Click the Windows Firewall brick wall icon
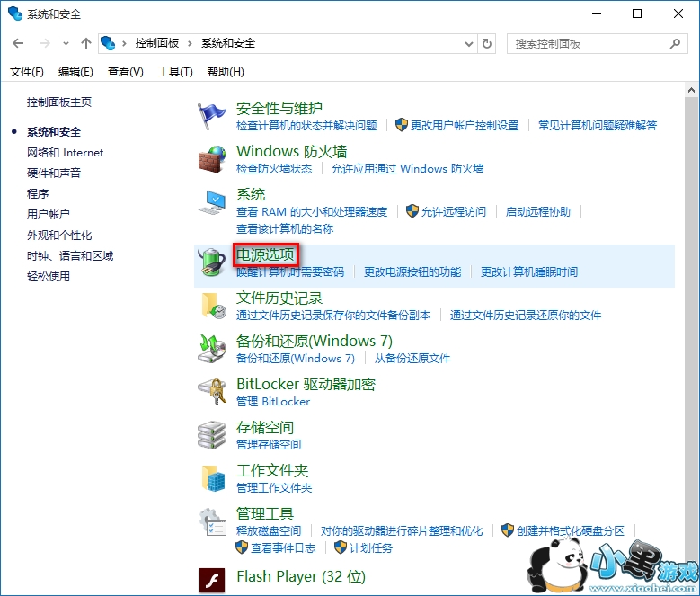This screenshot has width=700, height=596. coord(213,159)
